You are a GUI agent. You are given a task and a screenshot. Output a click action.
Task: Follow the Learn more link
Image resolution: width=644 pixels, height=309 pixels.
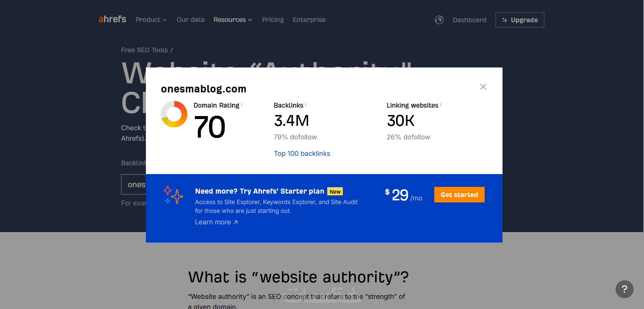pos(216,222)
